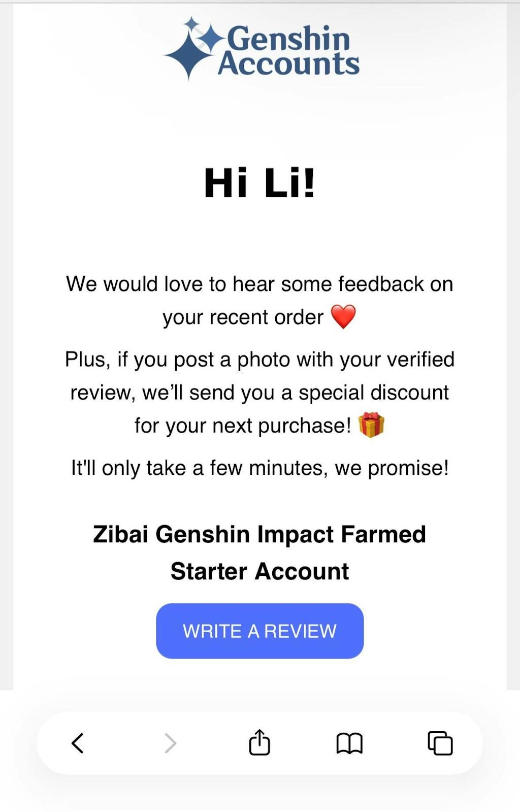Image resolution: width=520 pixels, height=812 pixels.
Task: Tap the special discount sentence
Action: [260, 392]
